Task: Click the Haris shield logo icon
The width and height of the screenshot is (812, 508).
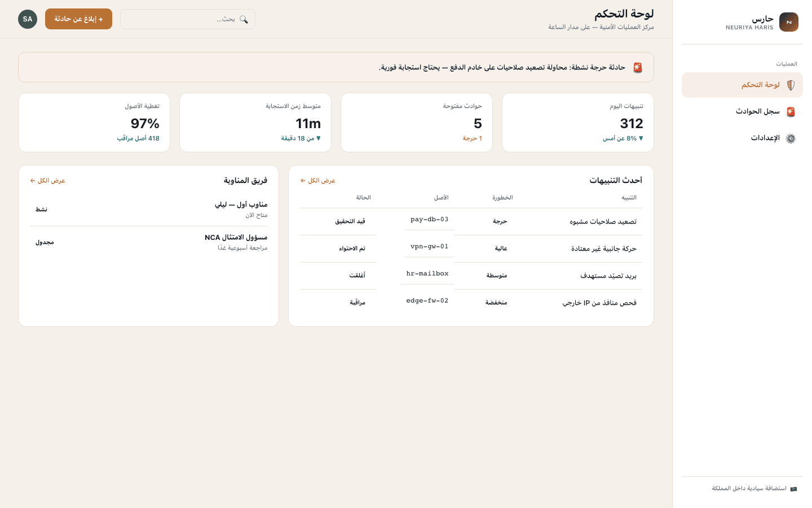Action: [789, 22]
